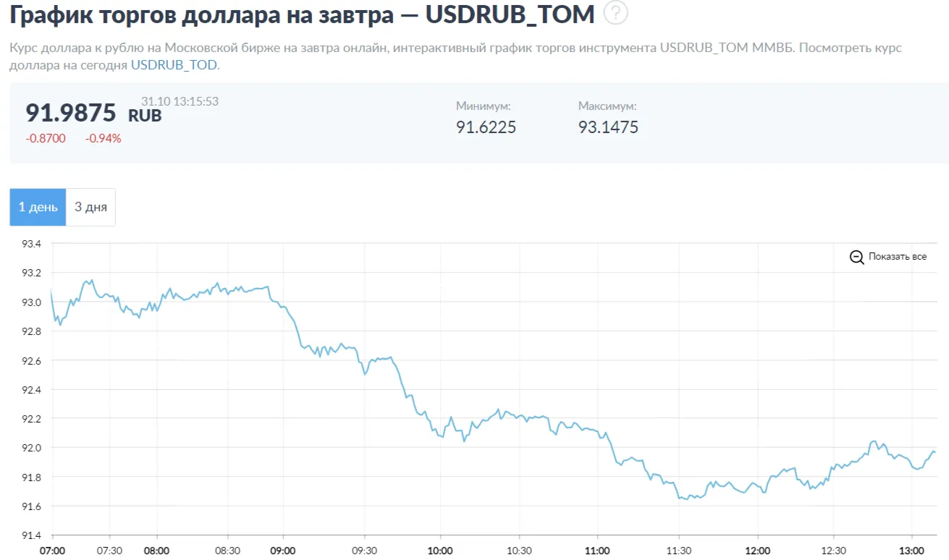This screenshot has height=560, width=949.
Task: Click the Максимум value 93.1475
Action: click(x=608, y=127)
